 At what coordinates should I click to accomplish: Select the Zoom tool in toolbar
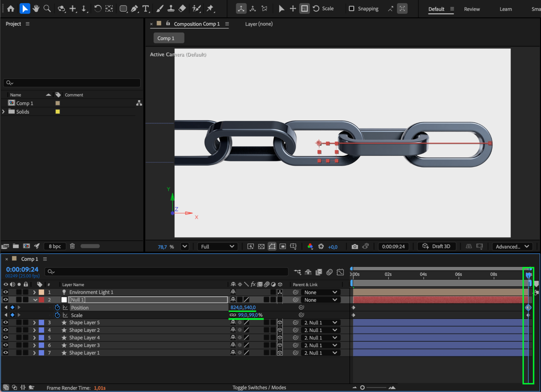tap(47, 9)
